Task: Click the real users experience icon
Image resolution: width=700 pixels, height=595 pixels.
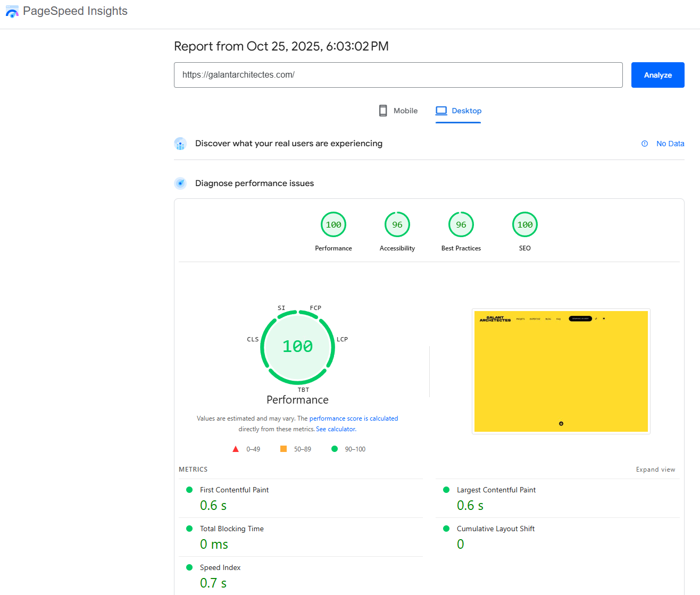Action: tap(180, 144)
